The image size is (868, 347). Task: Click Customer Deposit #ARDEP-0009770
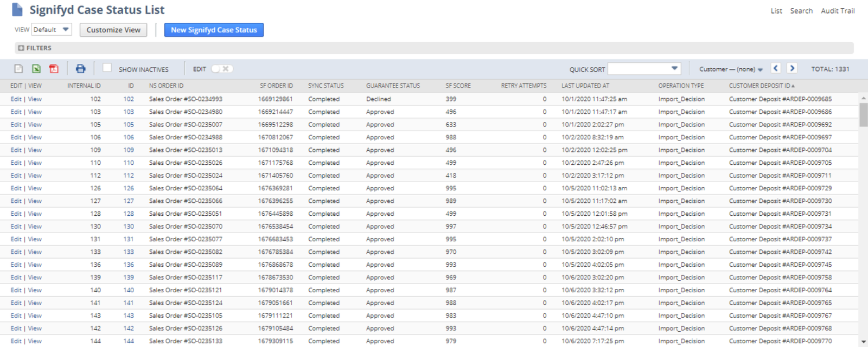click(x=780, y=341)
